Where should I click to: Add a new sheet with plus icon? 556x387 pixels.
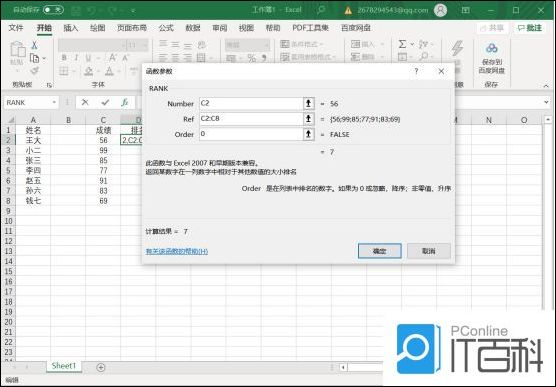[x=101, y=367]
